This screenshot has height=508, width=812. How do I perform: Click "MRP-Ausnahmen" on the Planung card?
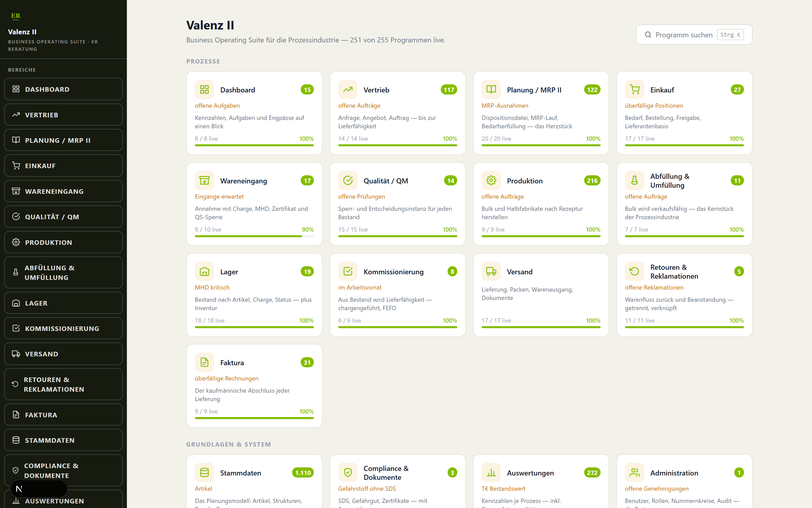pos(505,105)
